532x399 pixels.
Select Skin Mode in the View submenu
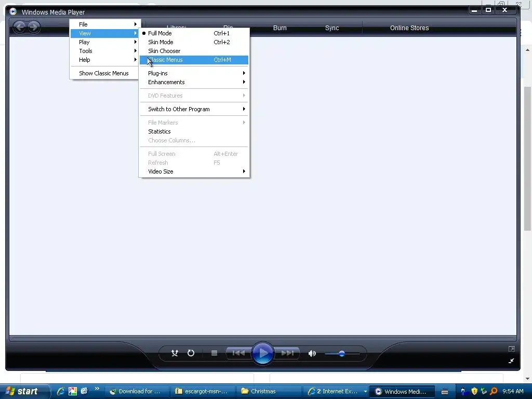[194, 42]
